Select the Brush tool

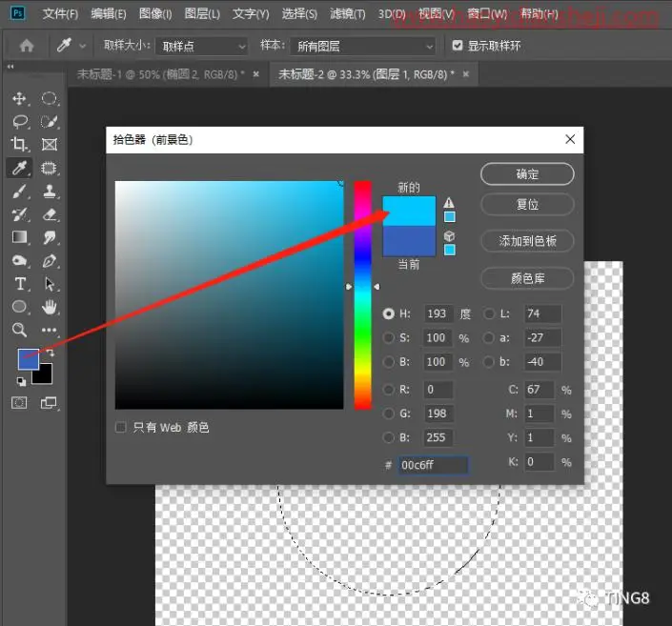19,192
